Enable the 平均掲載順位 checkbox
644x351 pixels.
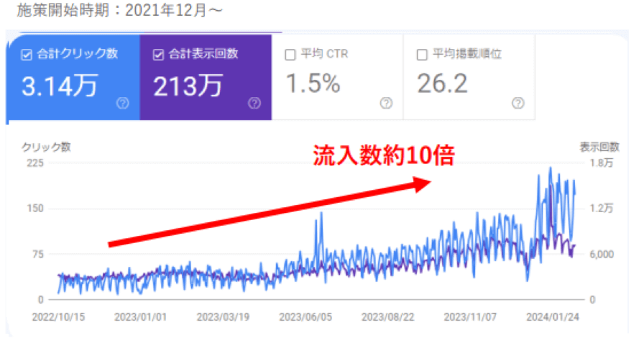pyautogui.click(x=422, y=55)
